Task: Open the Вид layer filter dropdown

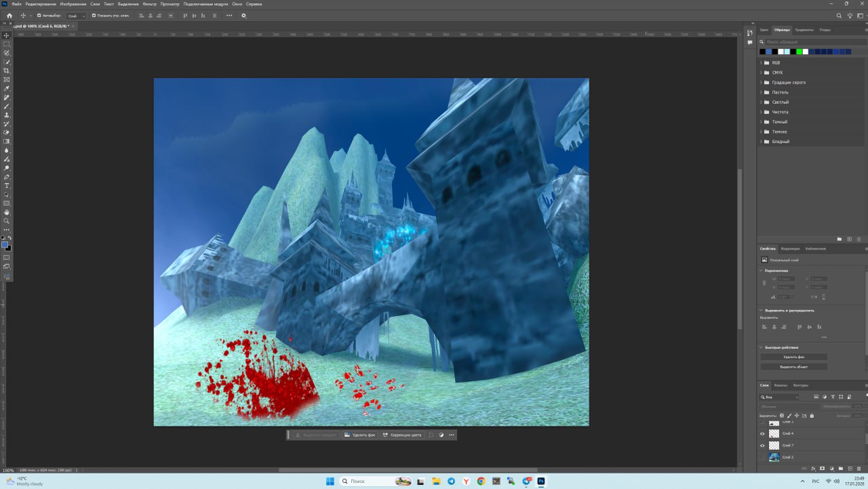Action: click(x=779, y=397)
